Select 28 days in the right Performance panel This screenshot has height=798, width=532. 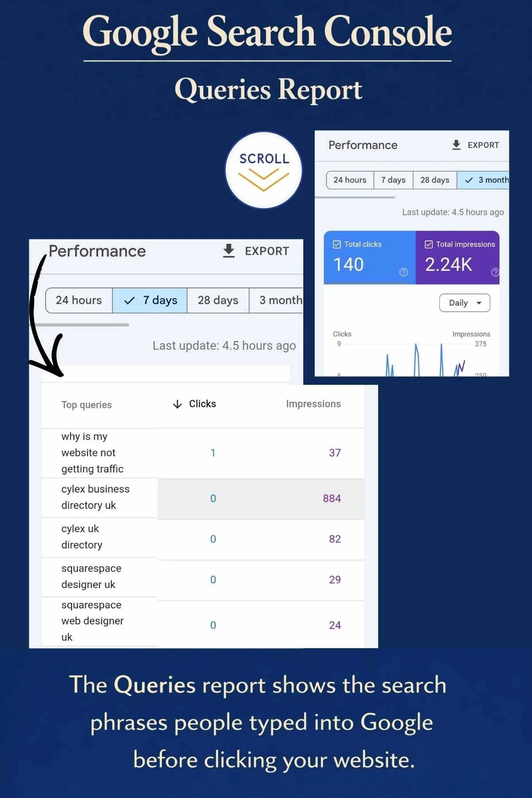click(435, 180)
